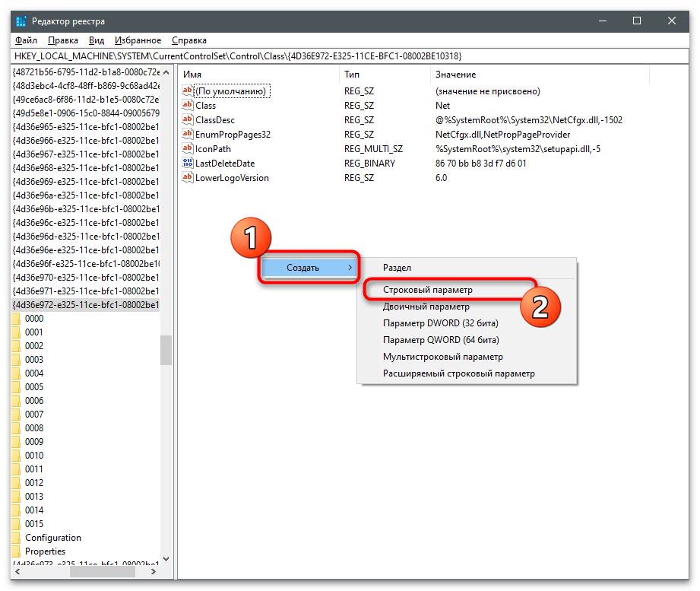This screenshot has height=591, width=700.
Task: Click the horizontal scrollbar thumb in tree
Action: coord(103,571)
